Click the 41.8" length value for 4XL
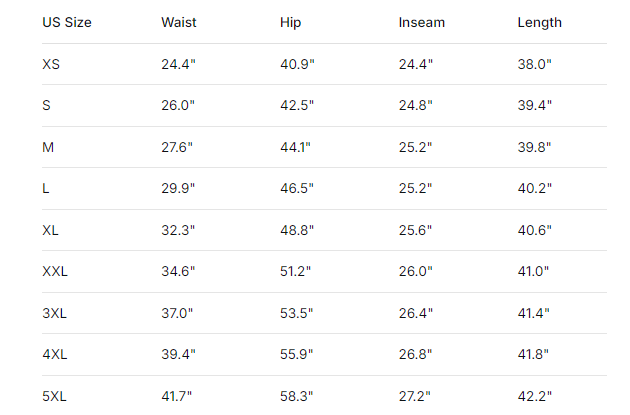Image resolution: width=630 pixels, height=415 pixels. click(534, 354)
